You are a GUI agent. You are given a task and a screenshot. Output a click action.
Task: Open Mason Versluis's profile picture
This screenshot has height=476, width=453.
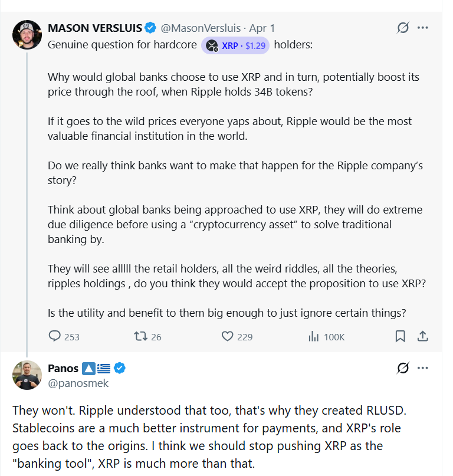click(27, 35)
